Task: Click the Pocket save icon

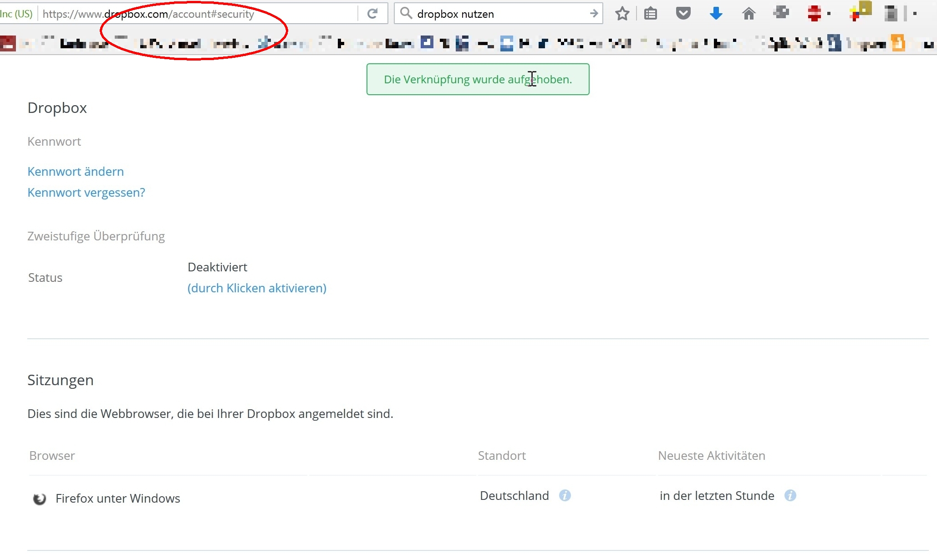Action: coord(683,14)
